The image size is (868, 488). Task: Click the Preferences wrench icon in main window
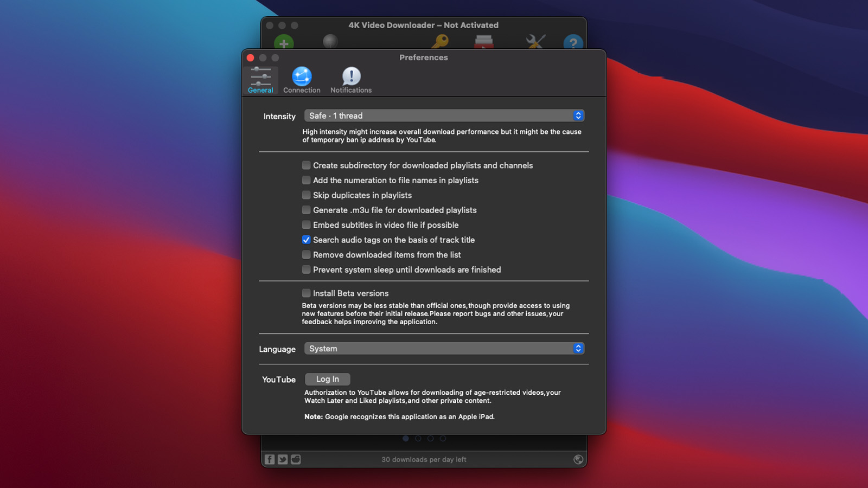pyautogui.click(x=535, y=42)
